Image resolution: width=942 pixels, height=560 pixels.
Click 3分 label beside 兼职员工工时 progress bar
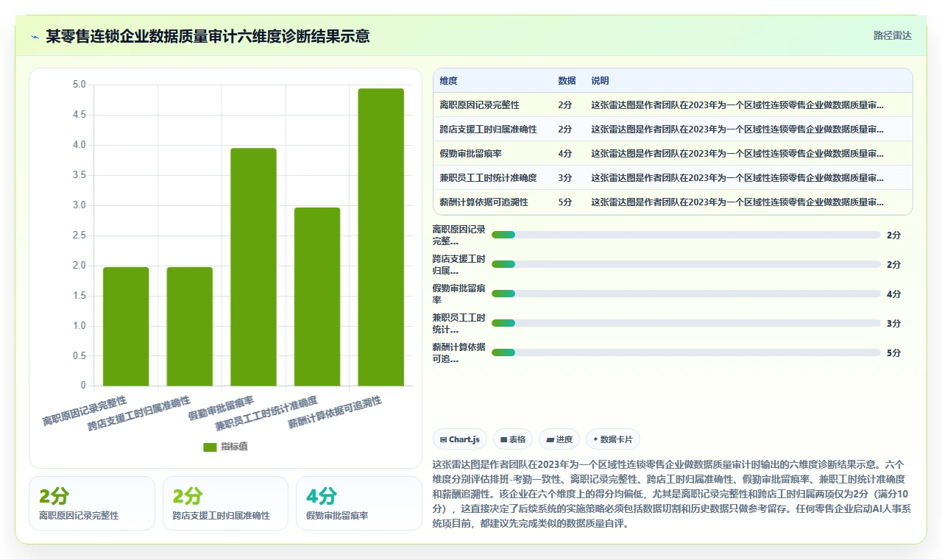pyautogui.click(x=893, y=323)
